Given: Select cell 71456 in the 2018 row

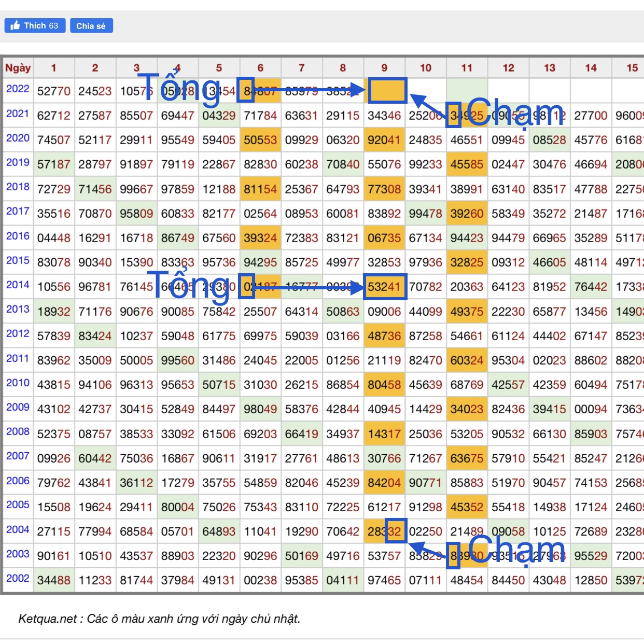Looking at the screenshot, I should coord(95,189).
